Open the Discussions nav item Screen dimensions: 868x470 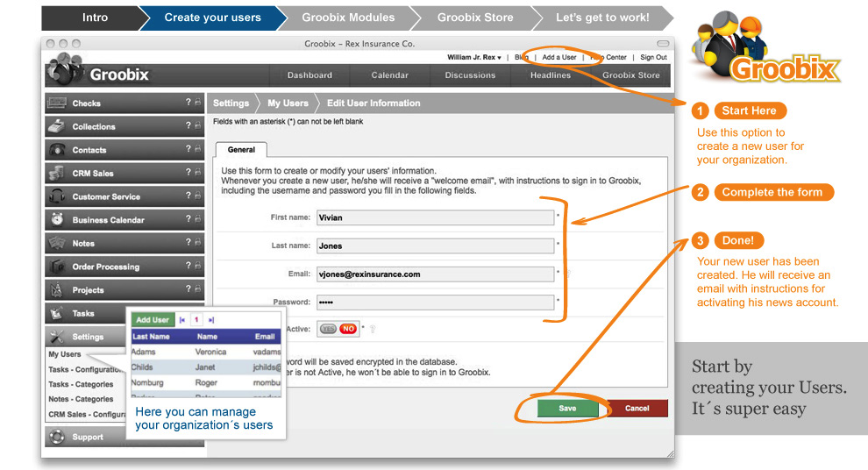[470, 75]
